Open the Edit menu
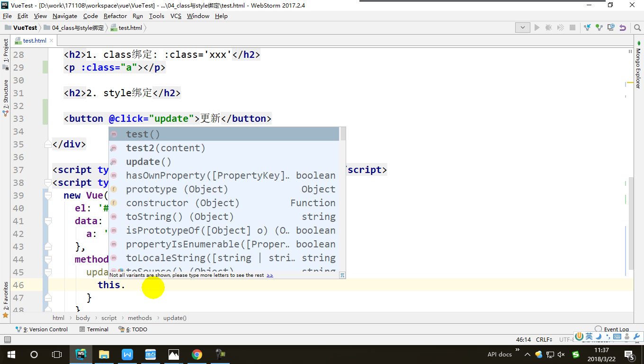644x364 pixels. pos(23,16)
